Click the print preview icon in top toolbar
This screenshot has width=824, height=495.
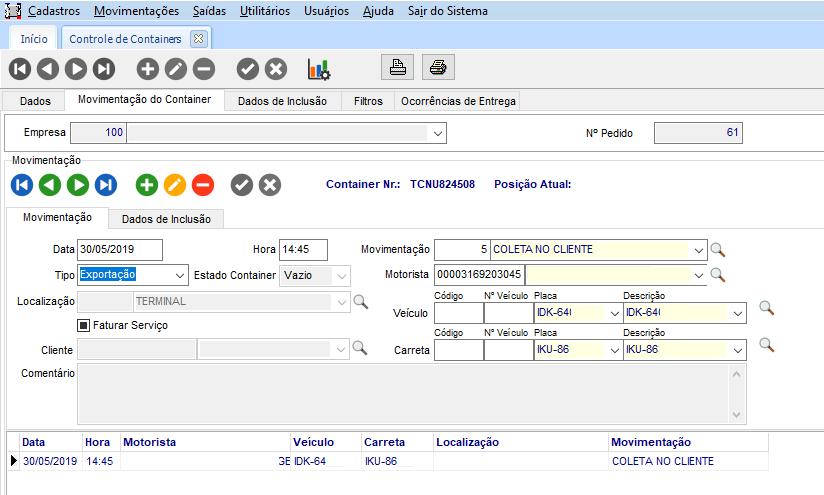coord(397,68)
